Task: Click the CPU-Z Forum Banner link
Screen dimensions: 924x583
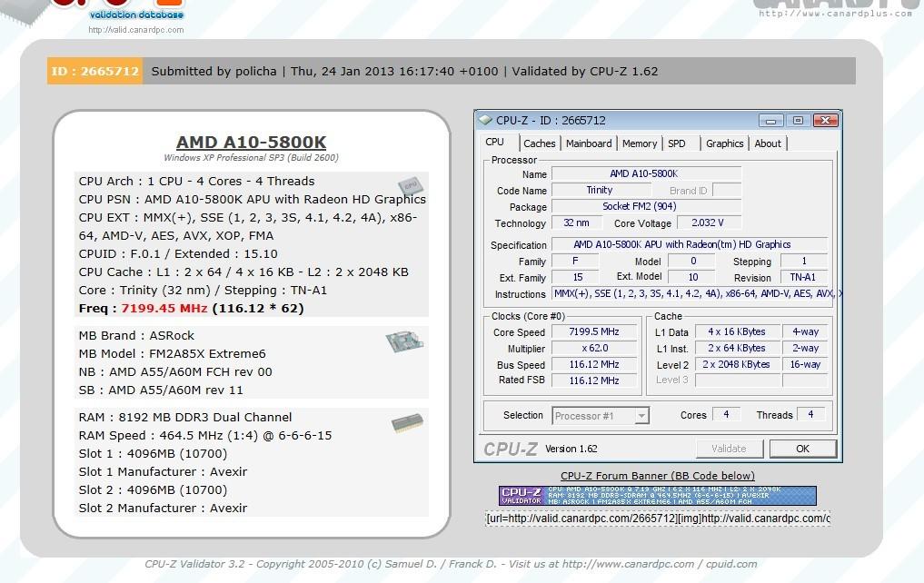Action: (x=658, y=476)
